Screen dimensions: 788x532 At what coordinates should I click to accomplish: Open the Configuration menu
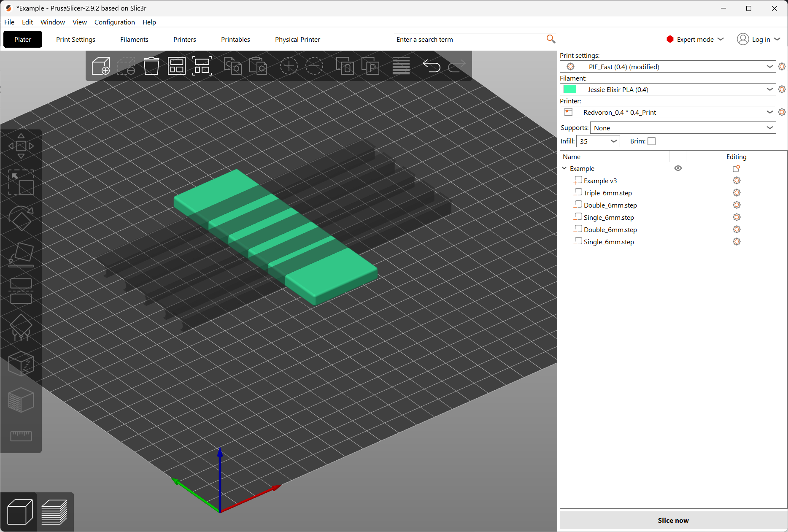pyautogui.click(x=114, y=22)
